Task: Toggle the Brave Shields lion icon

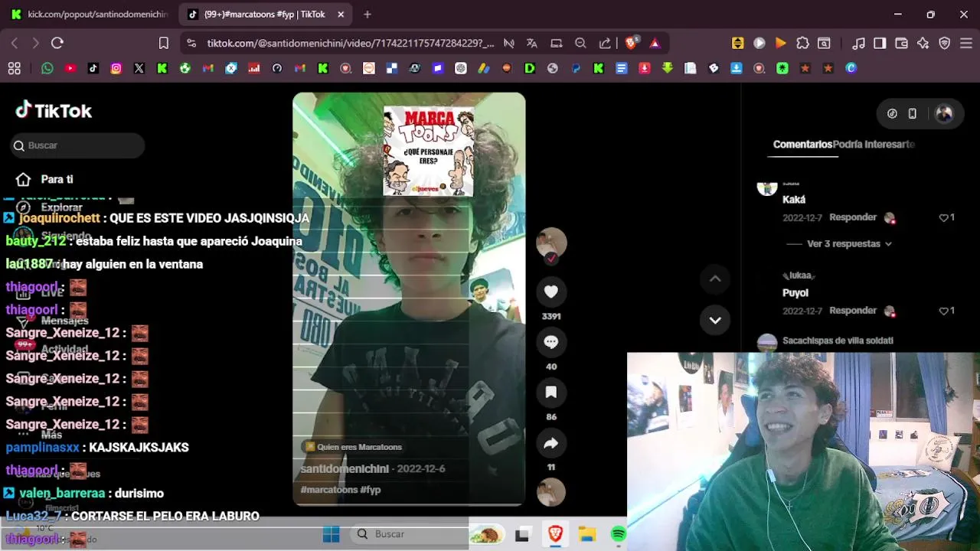Action: [x=632, y=43]
